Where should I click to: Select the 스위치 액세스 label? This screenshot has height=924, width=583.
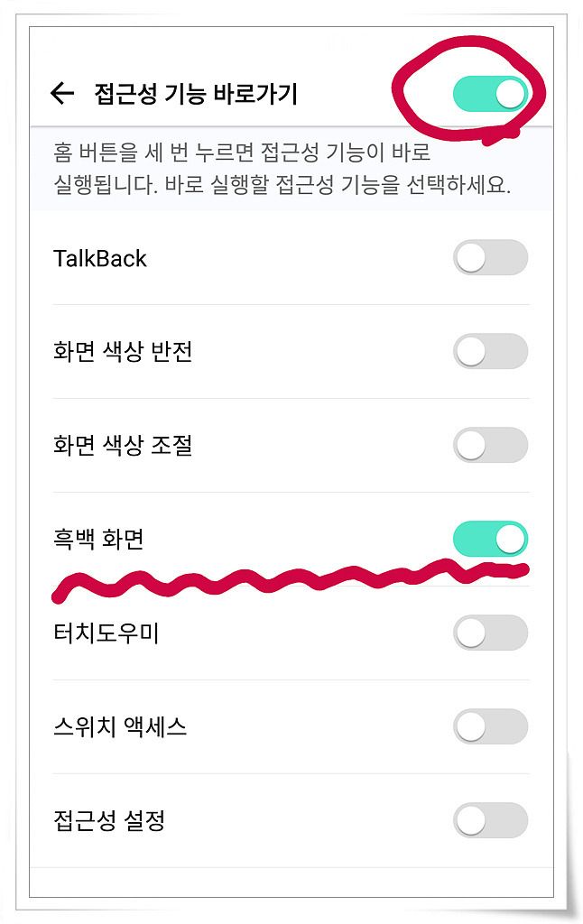[x=120, y=726]
